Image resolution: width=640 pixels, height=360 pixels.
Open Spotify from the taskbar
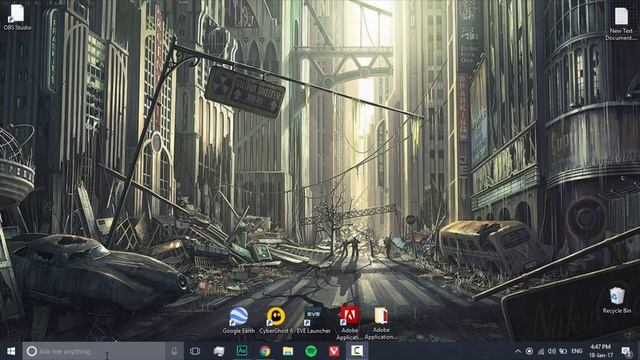click(311, 351)
